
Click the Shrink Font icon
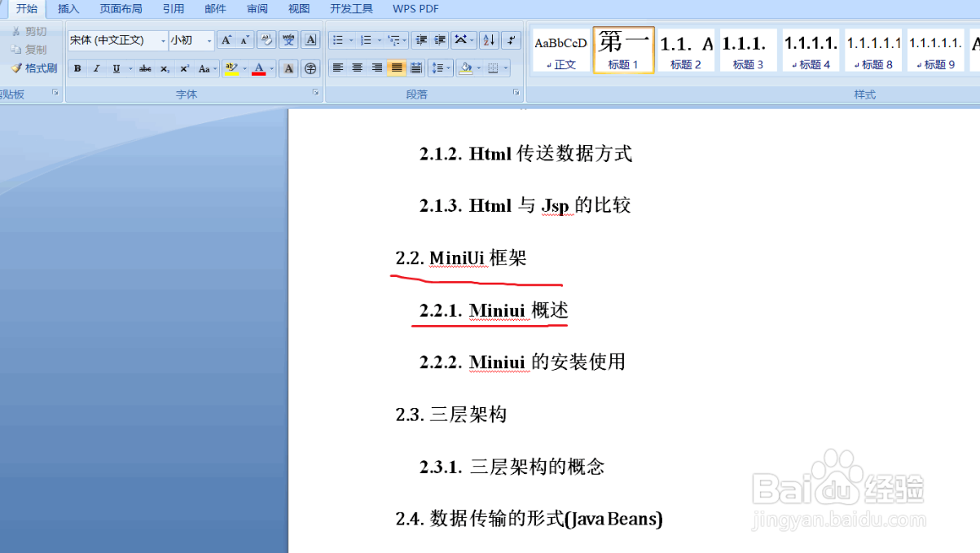pos(244,40)
